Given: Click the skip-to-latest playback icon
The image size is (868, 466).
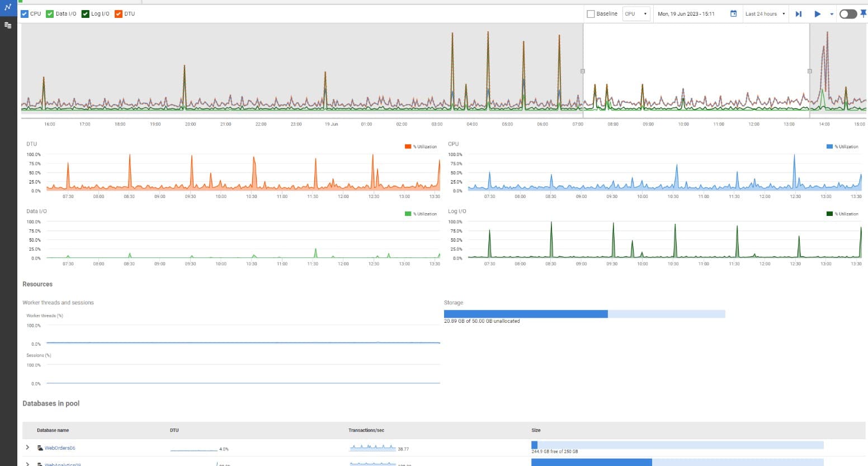Looking at the screenshot, I should pyautogui.click(x=799, y=13).
